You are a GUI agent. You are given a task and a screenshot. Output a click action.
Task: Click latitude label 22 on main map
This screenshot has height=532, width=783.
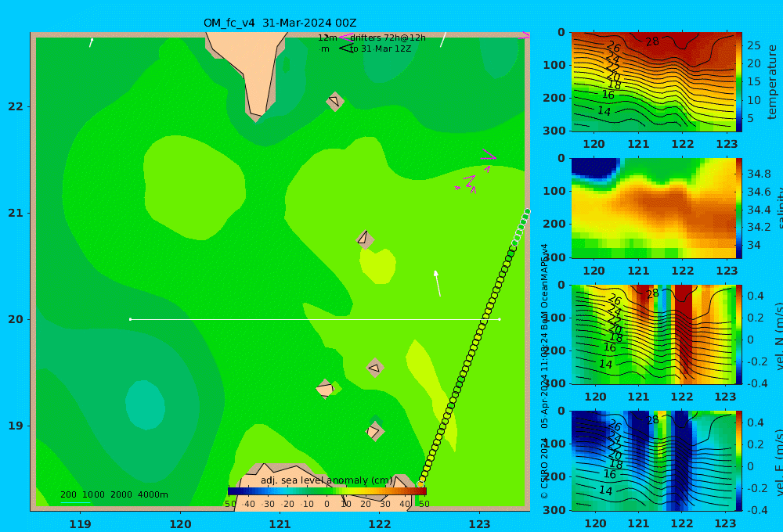pos(16,106)
